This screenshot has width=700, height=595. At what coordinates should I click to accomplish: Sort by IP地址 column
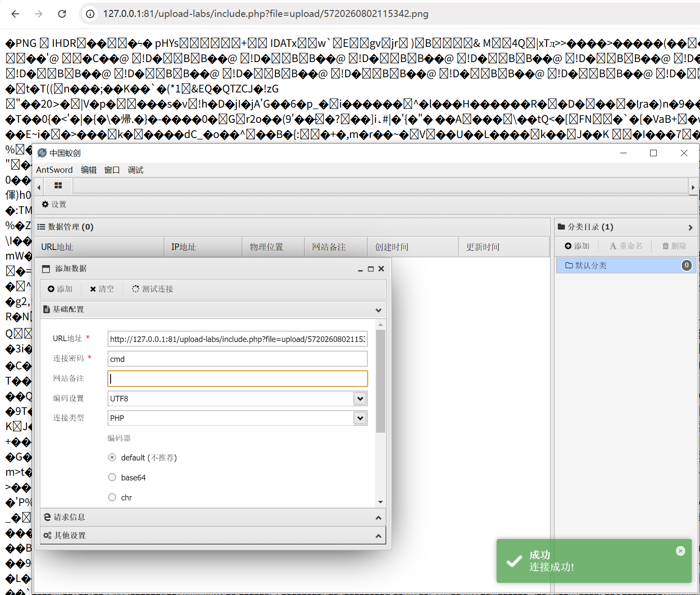pos(203,247)
